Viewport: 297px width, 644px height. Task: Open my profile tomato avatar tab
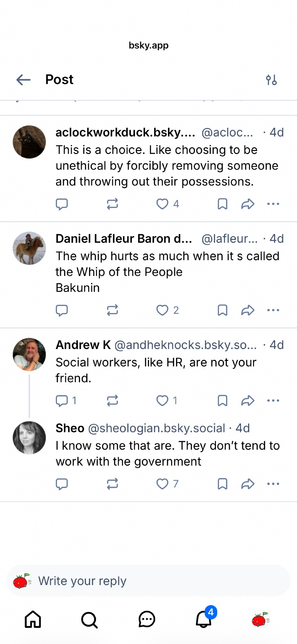coord(260,619)
